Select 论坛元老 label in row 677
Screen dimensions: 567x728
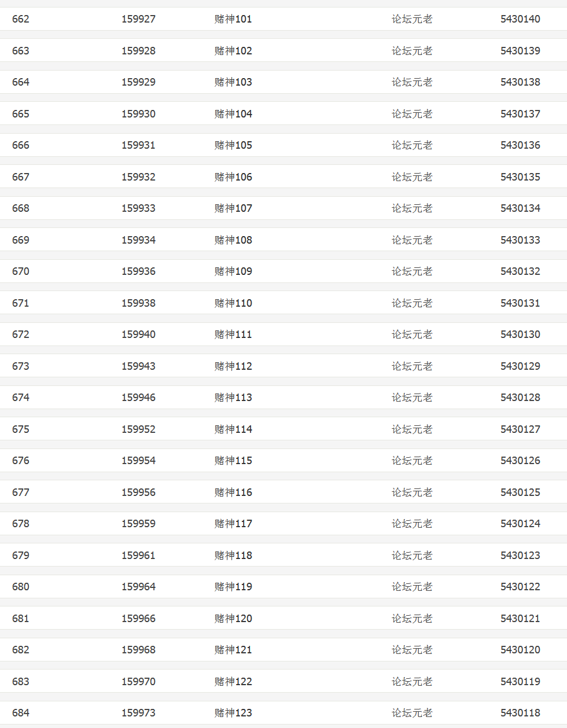pos(412,492)
